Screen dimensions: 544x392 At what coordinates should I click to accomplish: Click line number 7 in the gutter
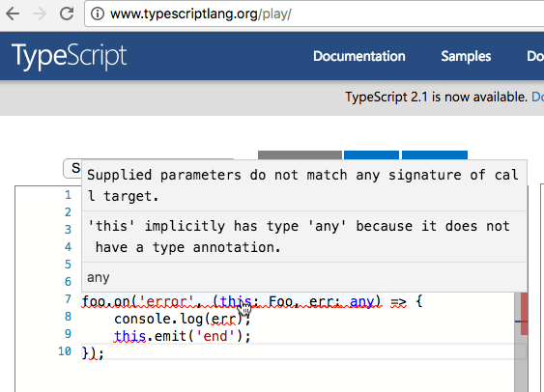(68, 299)
